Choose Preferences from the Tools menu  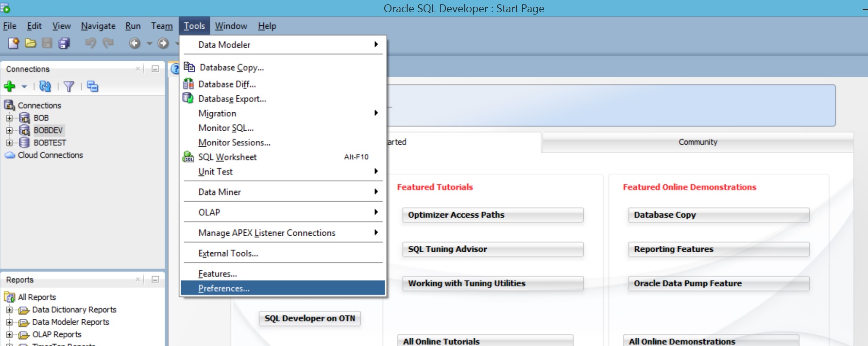coord(283,288)
